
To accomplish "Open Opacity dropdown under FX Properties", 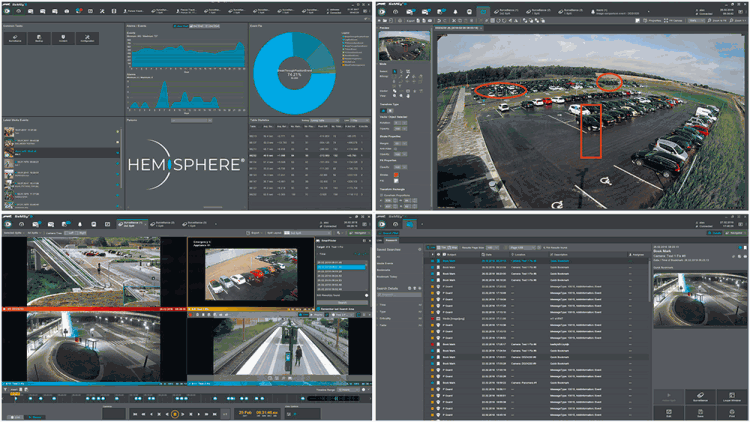I will (x=401, y=167).
